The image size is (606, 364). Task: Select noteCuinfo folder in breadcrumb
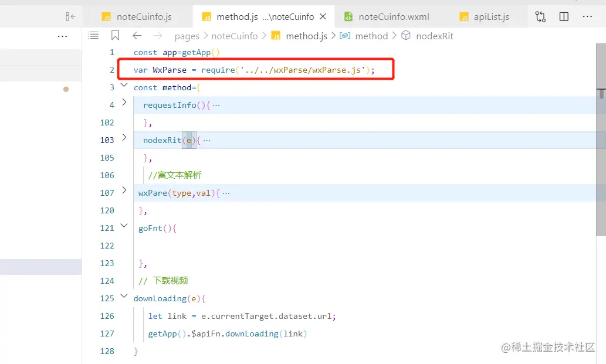pos(235,36)
